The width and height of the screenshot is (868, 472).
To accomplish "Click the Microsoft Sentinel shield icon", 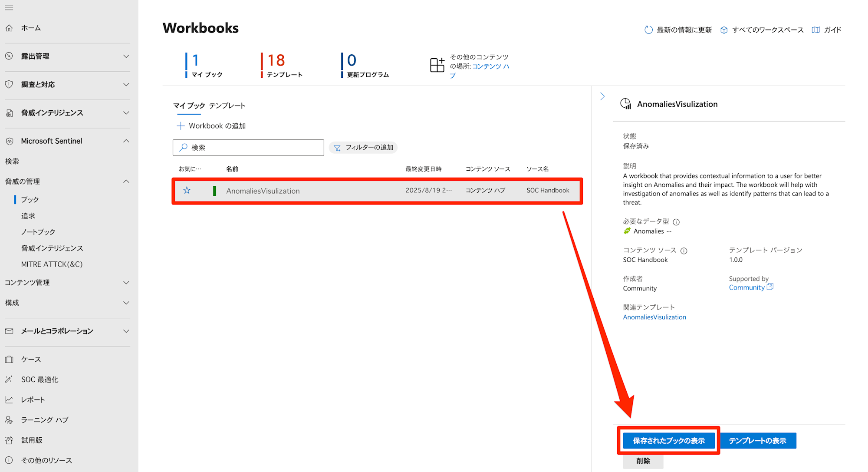I will 9,141.
